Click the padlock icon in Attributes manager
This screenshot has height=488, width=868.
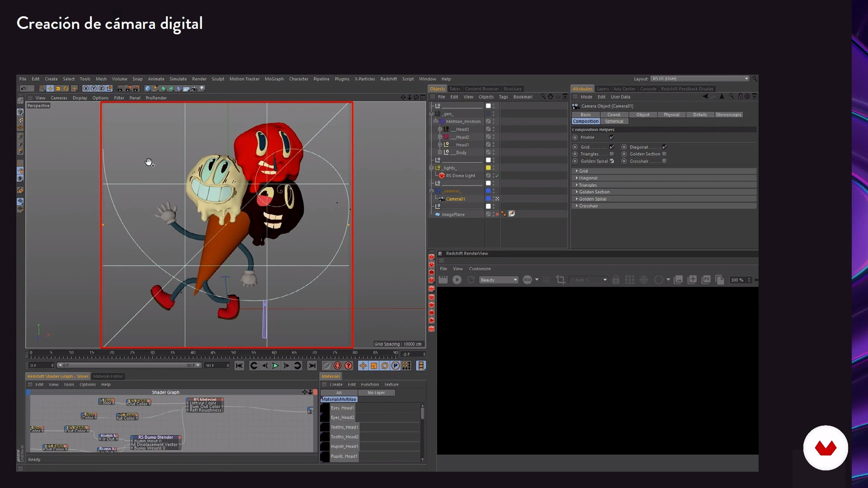click(x=740, y=96)
